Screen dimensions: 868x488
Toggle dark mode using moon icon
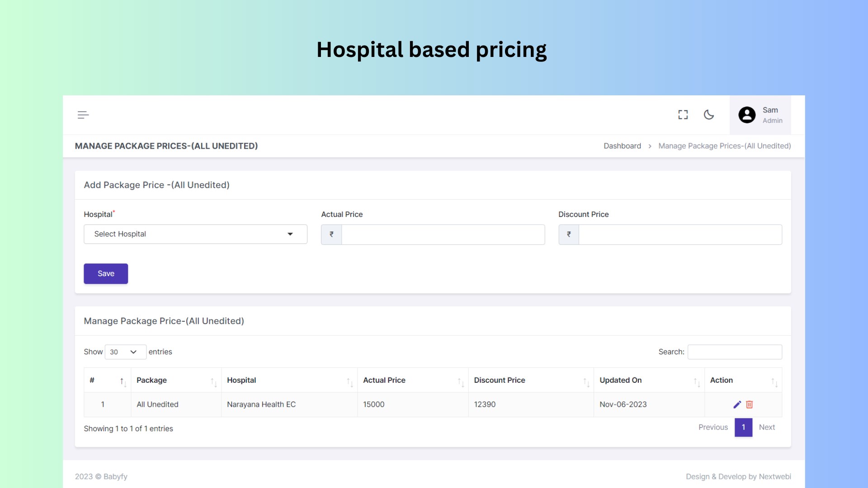click(709, 114)
